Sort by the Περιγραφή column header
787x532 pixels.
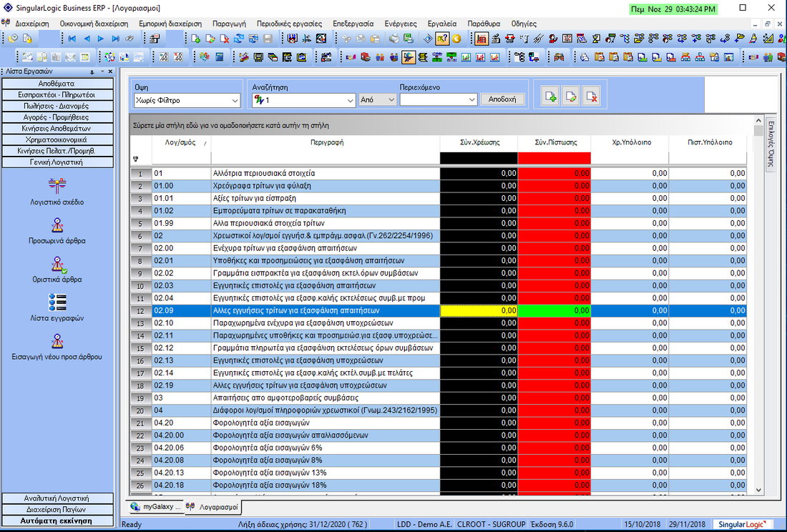pos(326,143)
